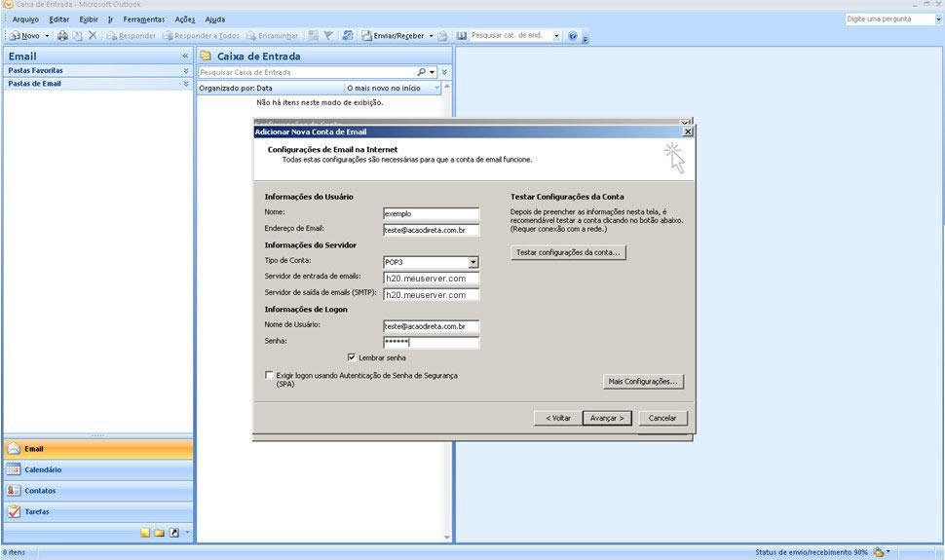Click the Folder List icon at pane bottom
The height and width of the screenshot is (560, 945).
click(x=159, y=533)
